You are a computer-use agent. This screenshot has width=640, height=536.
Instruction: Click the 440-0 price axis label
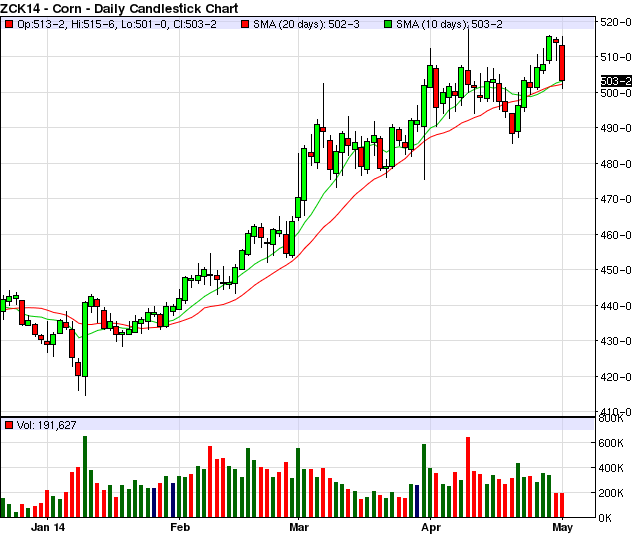pyautogui.click(x=616, y=306)
